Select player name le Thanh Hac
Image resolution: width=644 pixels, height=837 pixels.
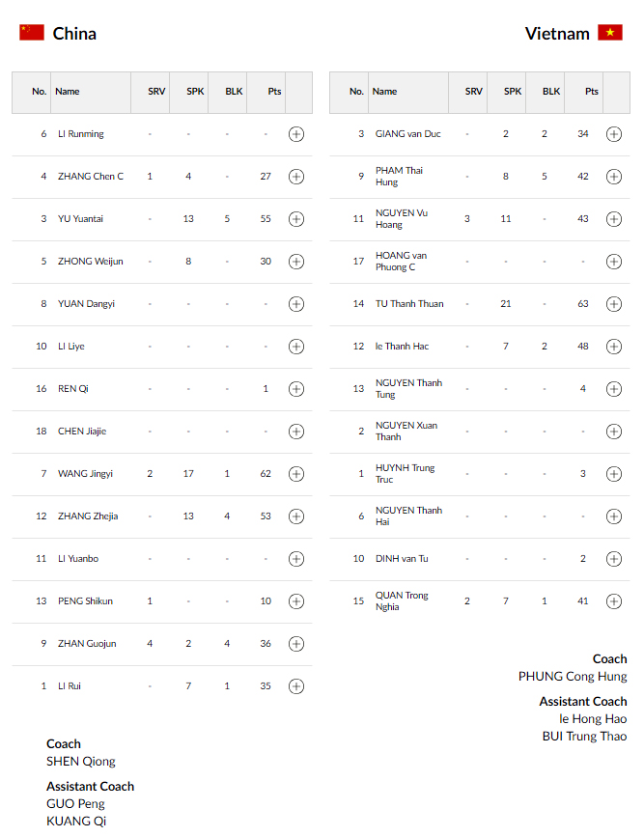(x=402, y=346)
